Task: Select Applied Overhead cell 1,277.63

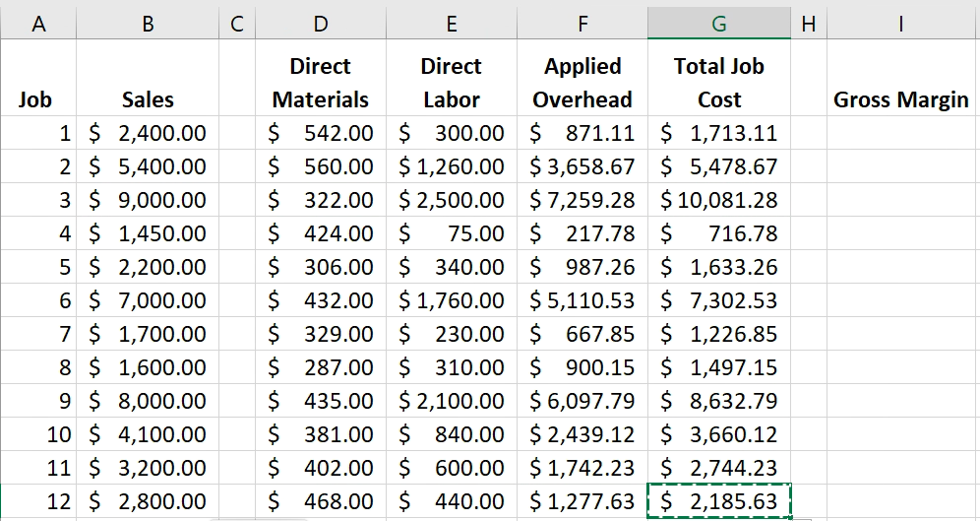Action: [x=582, y=501]
